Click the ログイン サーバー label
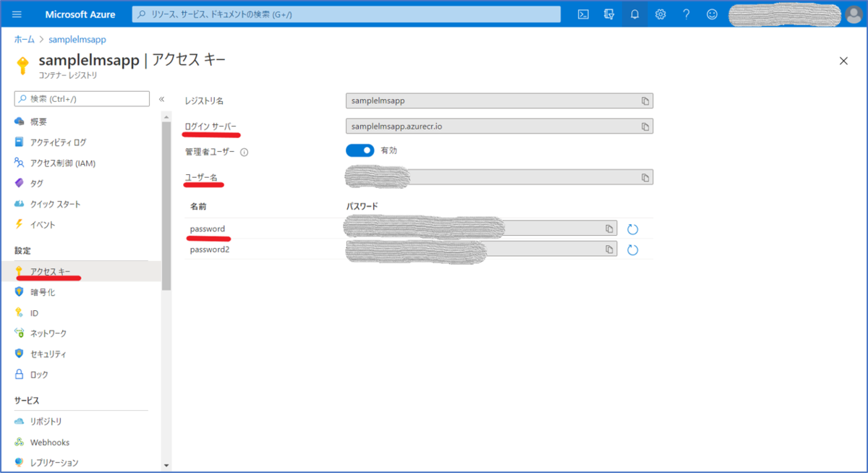 pyautogui.click(x=210, y=127)
